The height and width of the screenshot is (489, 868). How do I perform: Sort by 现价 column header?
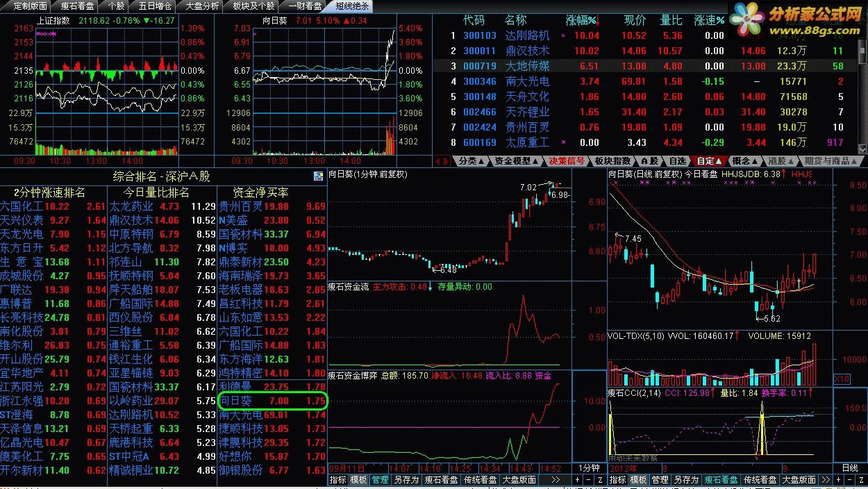pos(635,20)
